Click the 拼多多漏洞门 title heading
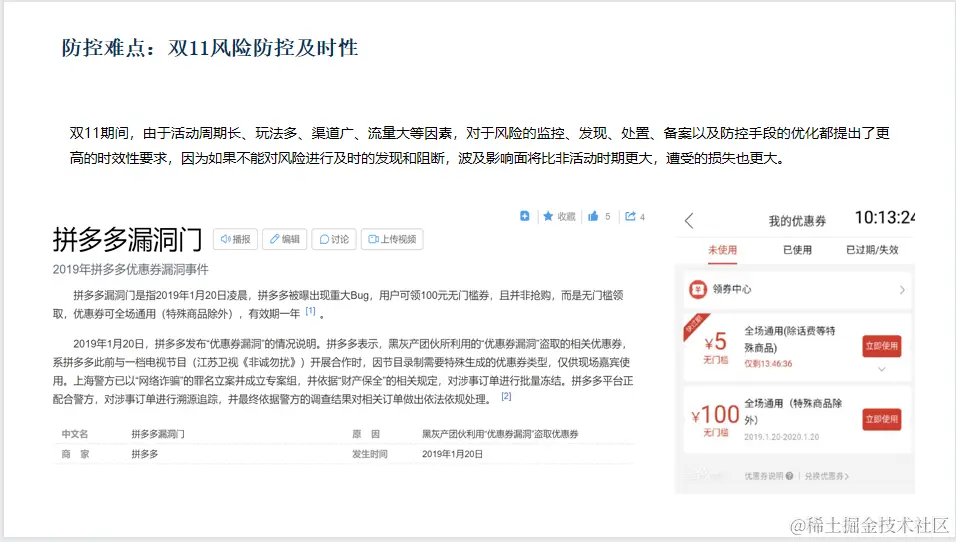 [x=127, y=239]
